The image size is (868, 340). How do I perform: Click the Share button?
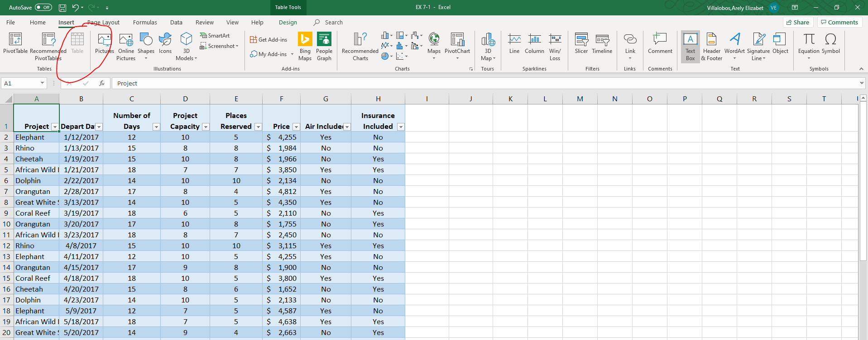click(x=798, y=22)
